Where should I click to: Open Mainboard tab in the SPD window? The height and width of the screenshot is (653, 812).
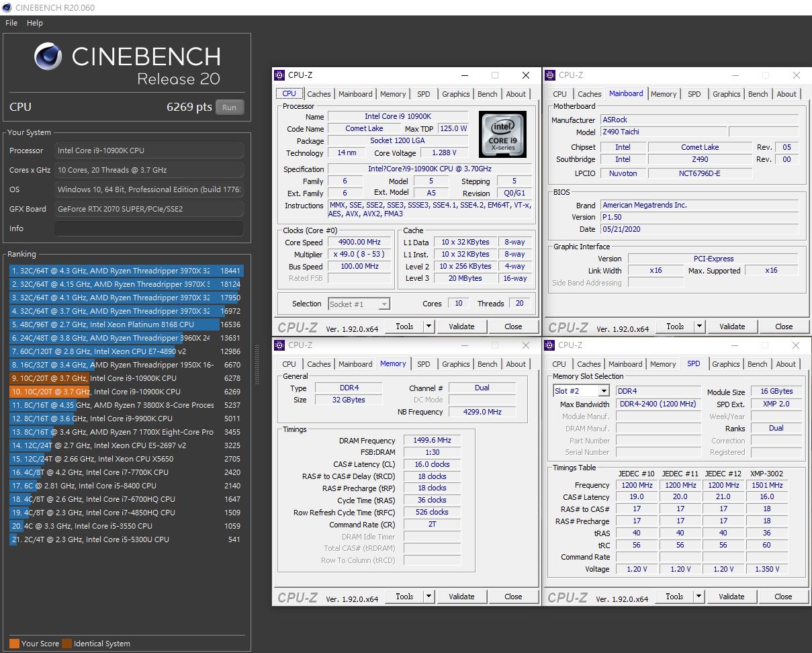(x=625, y=364)
